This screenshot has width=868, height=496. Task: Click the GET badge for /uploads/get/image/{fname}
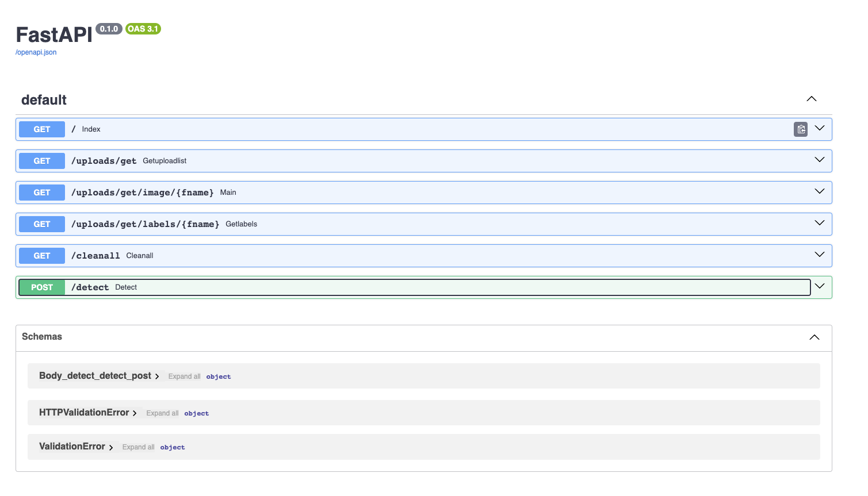tap(42, 193)
